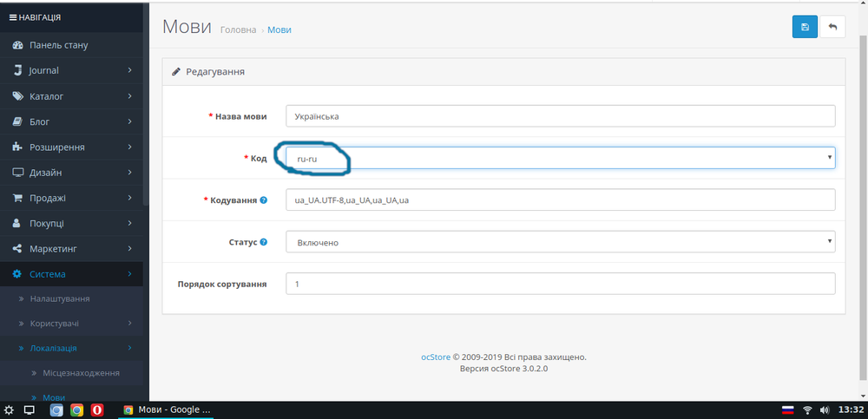Expand the Блог sidebar menu

(x=72, y=121)
